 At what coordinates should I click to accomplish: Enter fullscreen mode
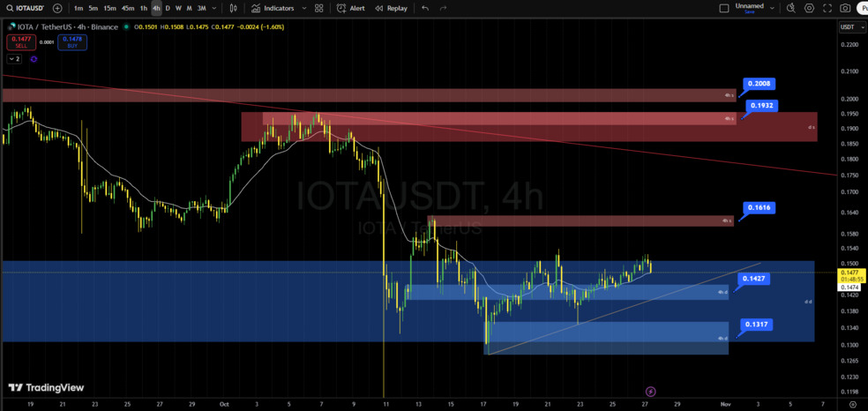(827, 8)
